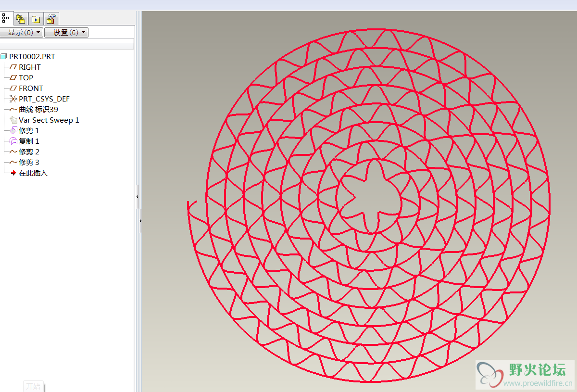
Task: Select the 修剪 2 trim feature
Action: point(29,152)
